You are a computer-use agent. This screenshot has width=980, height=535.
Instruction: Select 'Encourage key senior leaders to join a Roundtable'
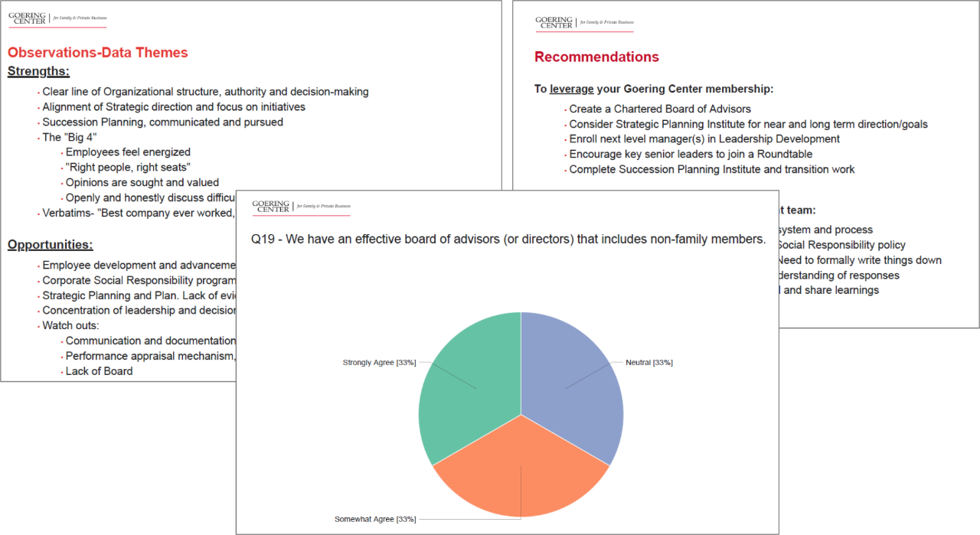click(x=691, y=155)
